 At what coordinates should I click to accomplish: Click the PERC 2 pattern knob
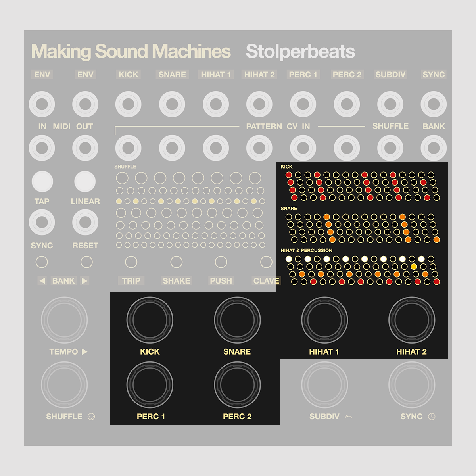(x=237, y=385)
